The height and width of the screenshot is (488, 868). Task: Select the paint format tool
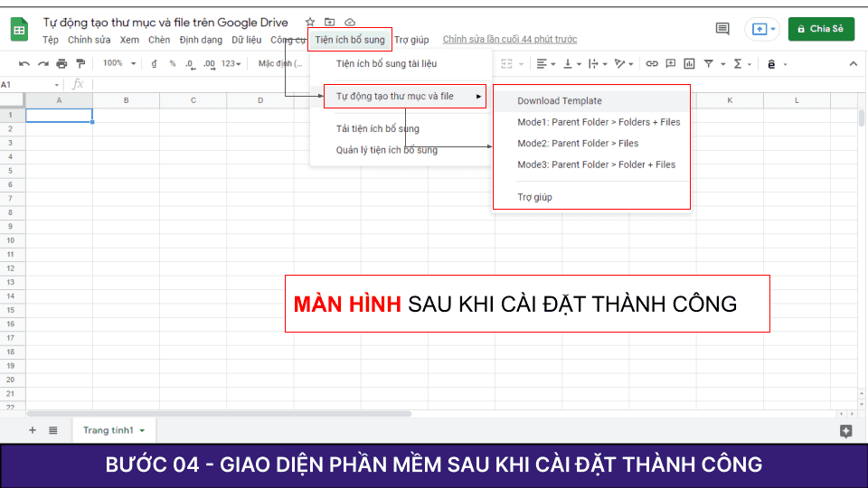pyautogui.click(x=80, y=64)
